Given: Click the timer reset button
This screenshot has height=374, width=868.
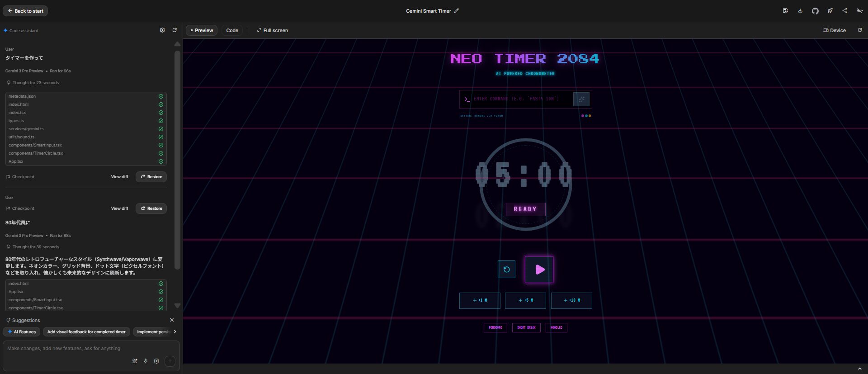Looking at the screenshot, I should (x=506, y=270).
